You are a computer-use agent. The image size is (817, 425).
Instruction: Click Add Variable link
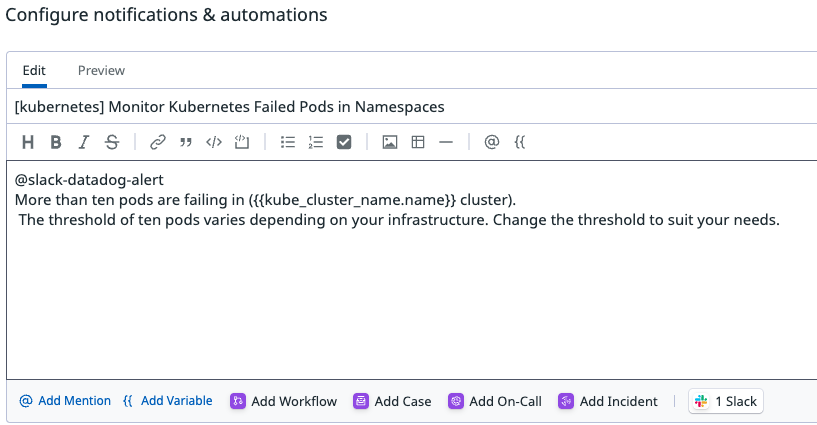click(x=167, y=401)
